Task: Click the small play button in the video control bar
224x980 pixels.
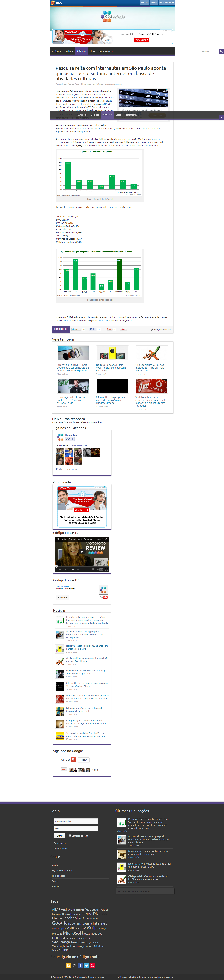Action: pos(60,569)
